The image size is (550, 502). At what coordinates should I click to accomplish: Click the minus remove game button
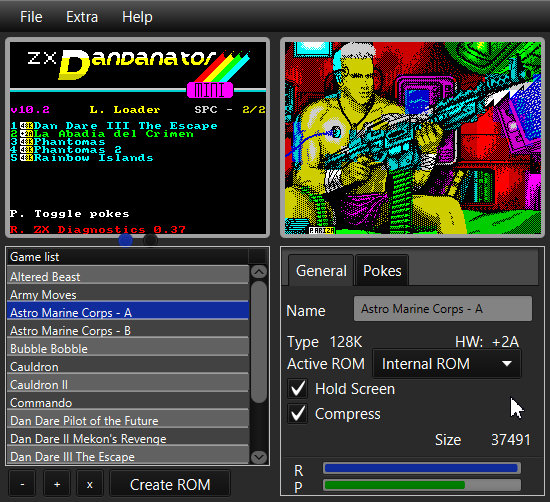(x=22, y=484)
